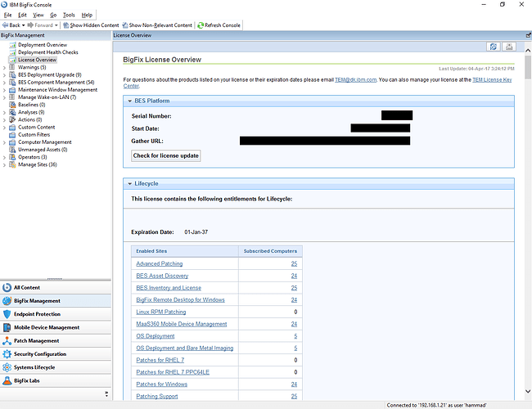Open the Advanced Patching site link
532x409 pixels.
point(160,264)
